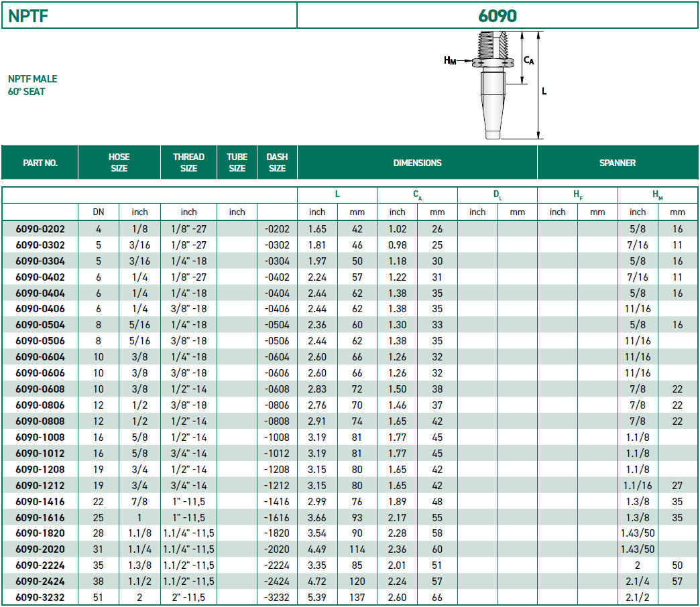The width and height of the screenshot is (700, 607).
Task: Click the TUBE SIZE column header
Action: 237,163
